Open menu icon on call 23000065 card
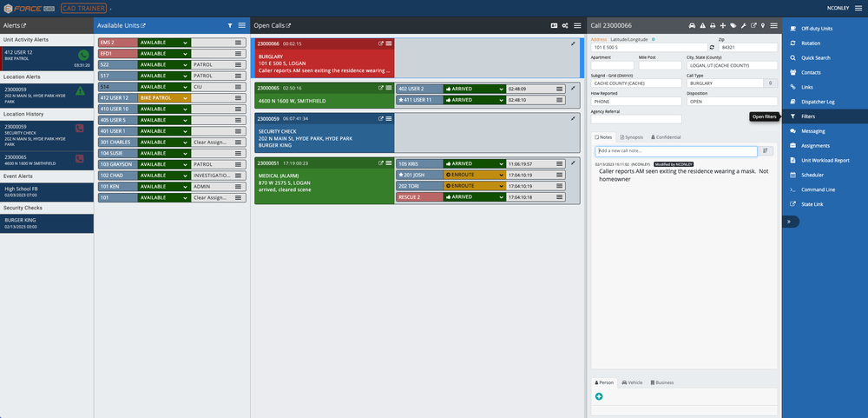 389,88
